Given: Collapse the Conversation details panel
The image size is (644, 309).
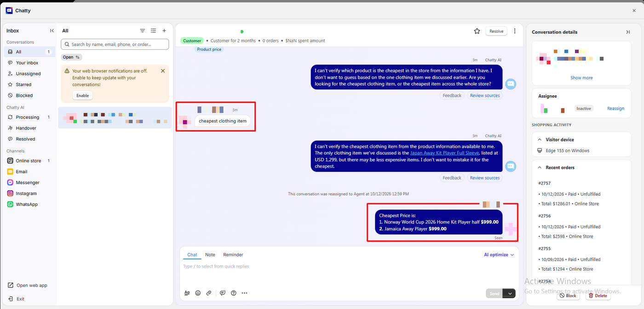Looking at the screenshot, I should [628, 32].
